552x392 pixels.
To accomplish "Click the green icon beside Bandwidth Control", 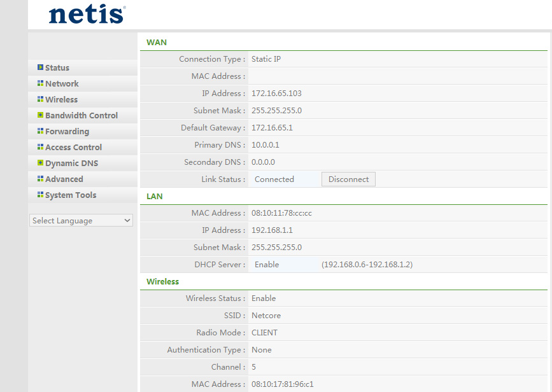I will pyautogui.click(x=40, y=115).
